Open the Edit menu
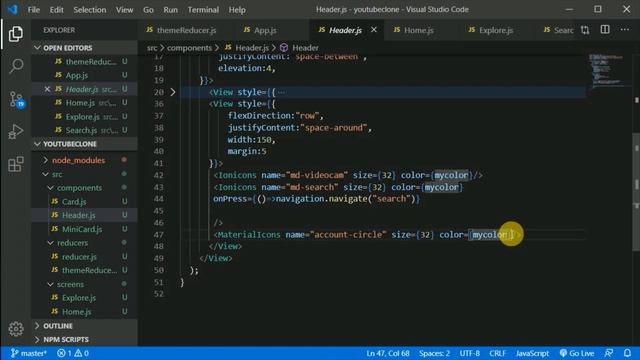640x360 pixels. [x=56, y=9]
